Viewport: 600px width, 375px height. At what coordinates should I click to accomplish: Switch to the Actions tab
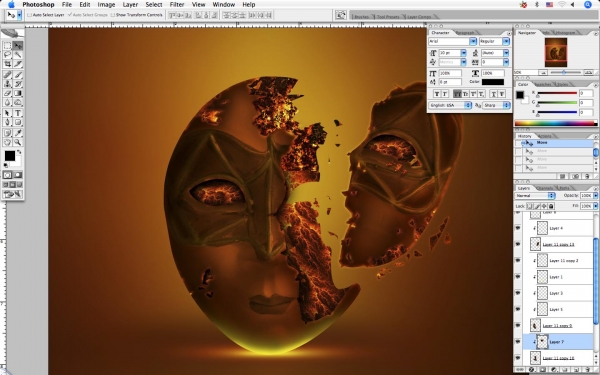(544, 136)
